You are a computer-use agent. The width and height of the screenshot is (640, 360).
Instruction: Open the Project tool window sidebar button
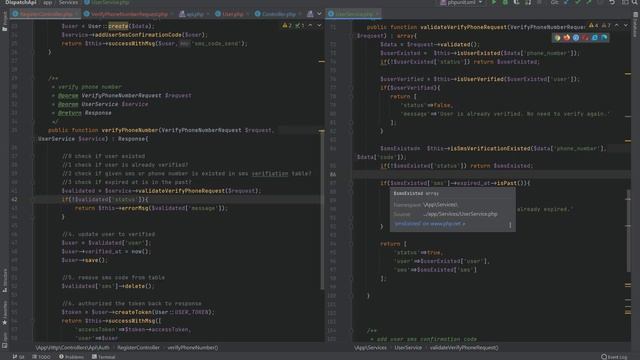(x=4, y=22)
